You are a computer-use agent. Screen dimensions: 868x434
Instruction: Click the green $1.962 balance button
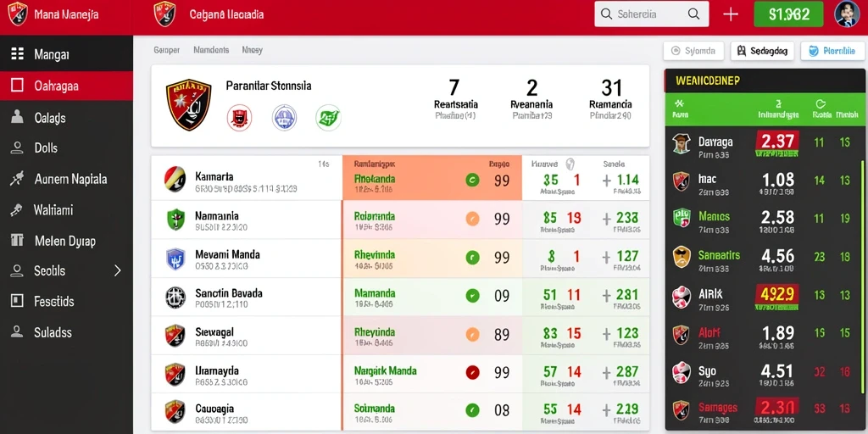[788, 14]
